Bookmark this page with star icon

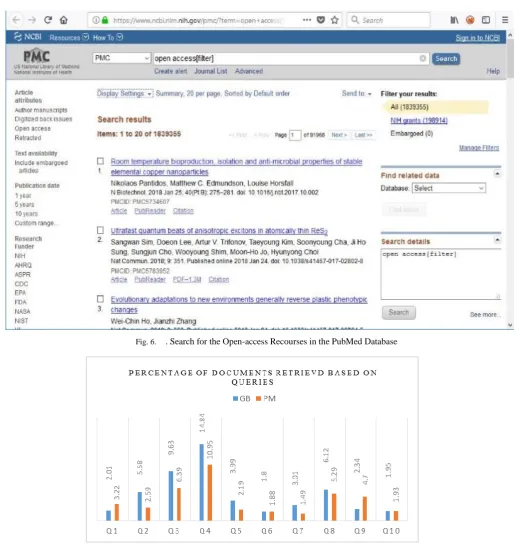pos(335,20)
